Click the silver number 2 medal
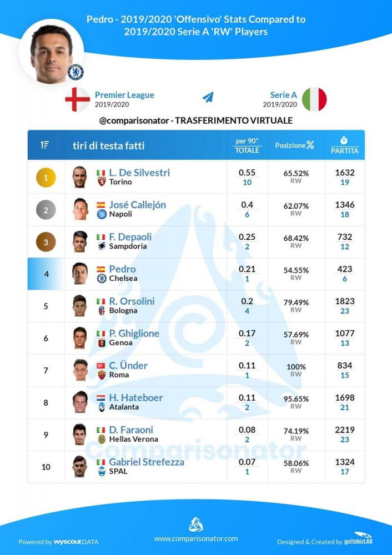392x555 pixels. point(46,210)
